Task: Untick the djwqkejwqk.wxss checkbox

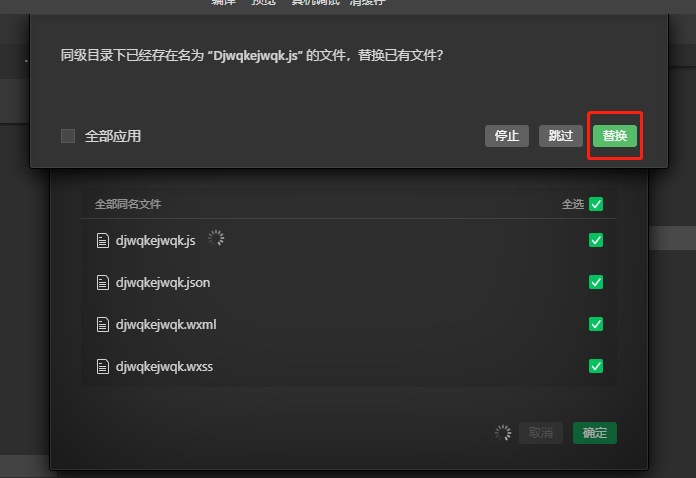Action: 596,366
